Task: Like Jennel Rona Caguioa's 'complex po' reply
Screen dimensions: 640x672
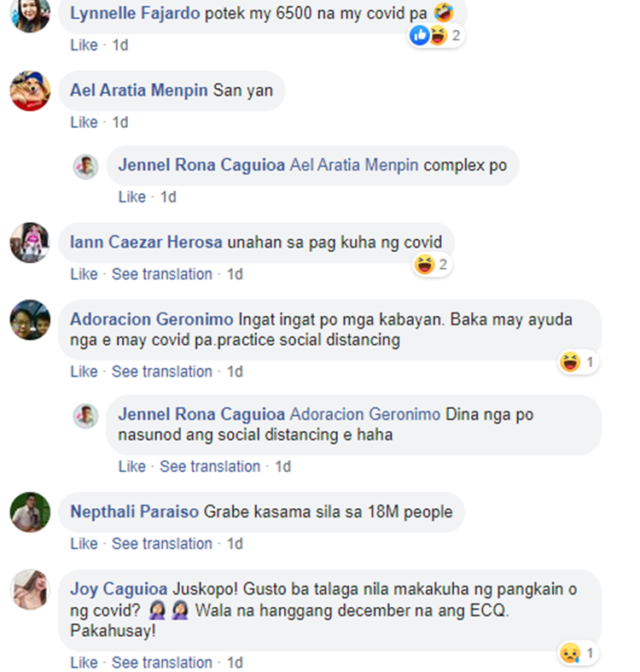Action: (132, 196)
